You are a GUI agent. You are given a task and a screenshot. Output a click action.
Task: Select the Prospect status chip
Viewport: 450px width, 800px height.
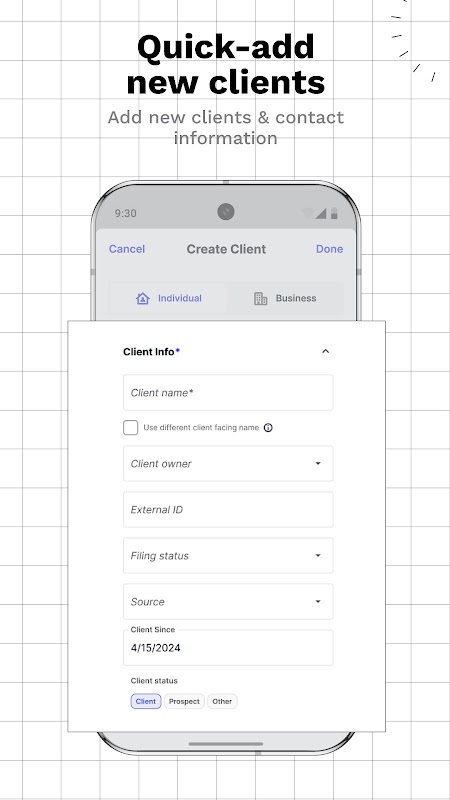[184, 701]
